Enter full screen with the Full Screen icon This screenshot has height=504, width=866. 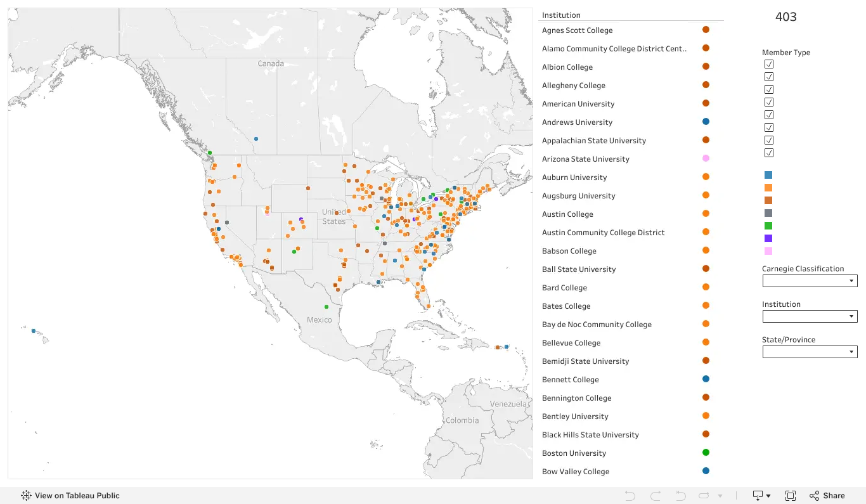[791, 496]
